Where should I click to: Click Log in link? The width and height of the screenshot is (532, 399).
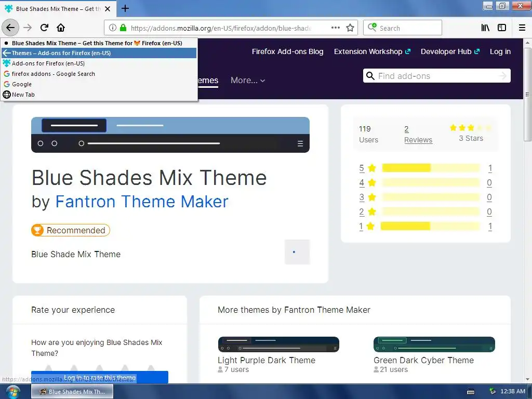(x=500, y=51)
